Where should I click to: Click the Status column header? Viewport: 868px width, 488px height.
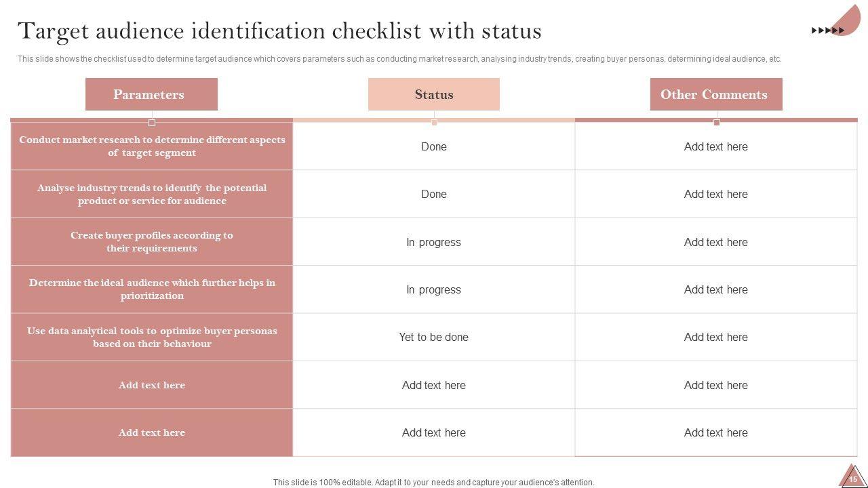point(434,94)
